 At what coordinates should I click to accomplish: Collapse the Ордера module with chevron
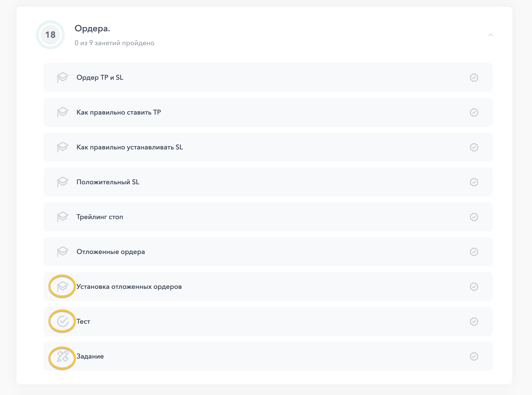(490, 35)
